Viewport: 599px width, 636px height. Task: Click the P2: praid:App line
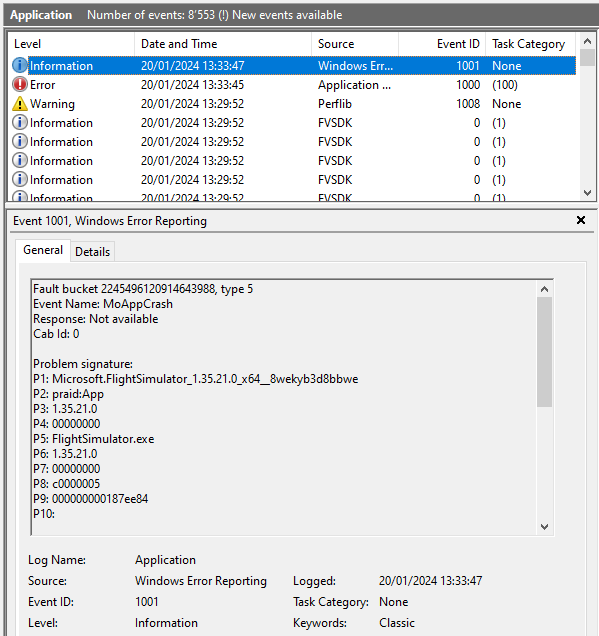coord(69,394)
